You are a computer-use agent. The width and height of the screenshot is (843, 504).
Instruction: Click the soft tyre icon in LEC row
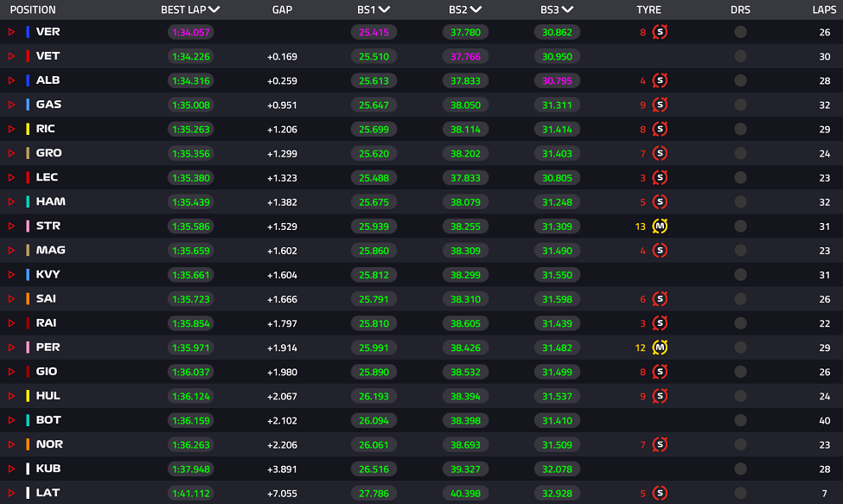pos(660,177)
